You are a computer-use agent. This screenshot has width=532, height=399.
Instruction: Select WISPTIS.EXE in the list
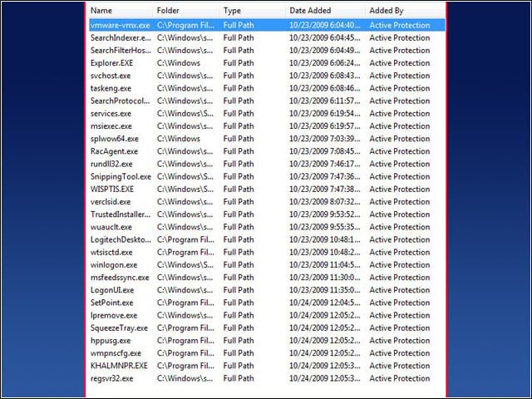(x=267, y=189)
